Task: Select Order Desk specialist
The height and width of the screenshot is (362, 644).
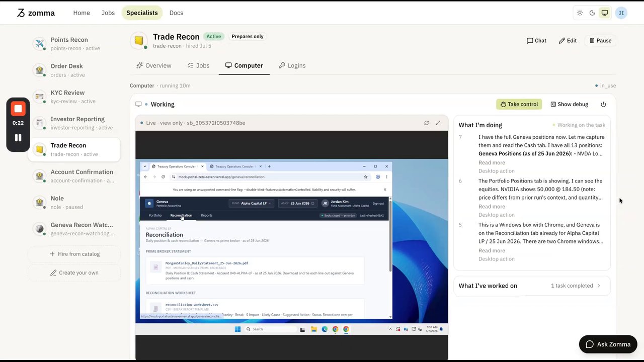Action: point(74,70)
